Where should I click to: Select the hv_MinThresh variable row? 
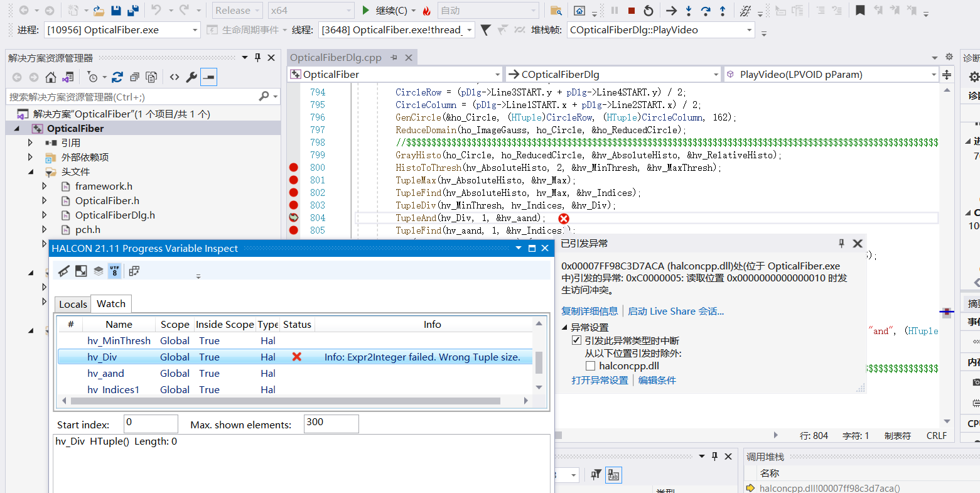tap(295, 340)
